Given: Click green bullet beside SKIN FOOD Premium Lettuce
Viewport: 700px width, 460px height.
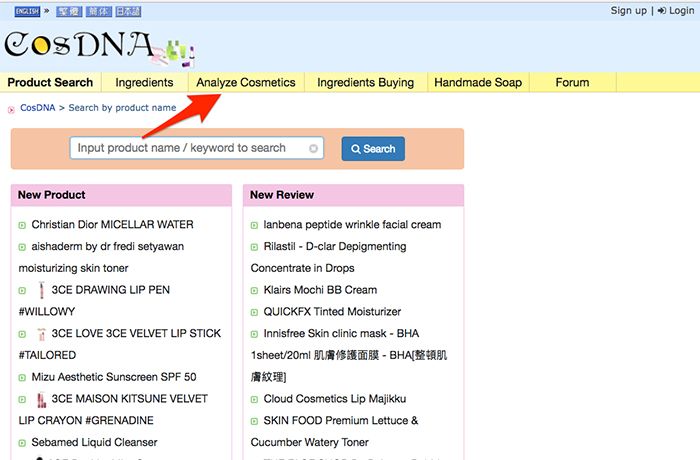Looking at the screenshot, I should point(254,421).
